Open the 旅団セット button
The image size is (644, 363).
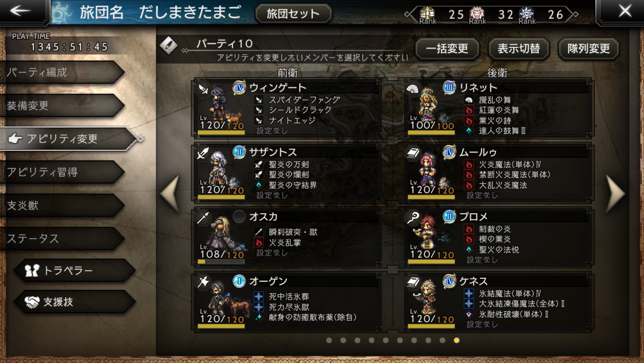pos(293,13)
